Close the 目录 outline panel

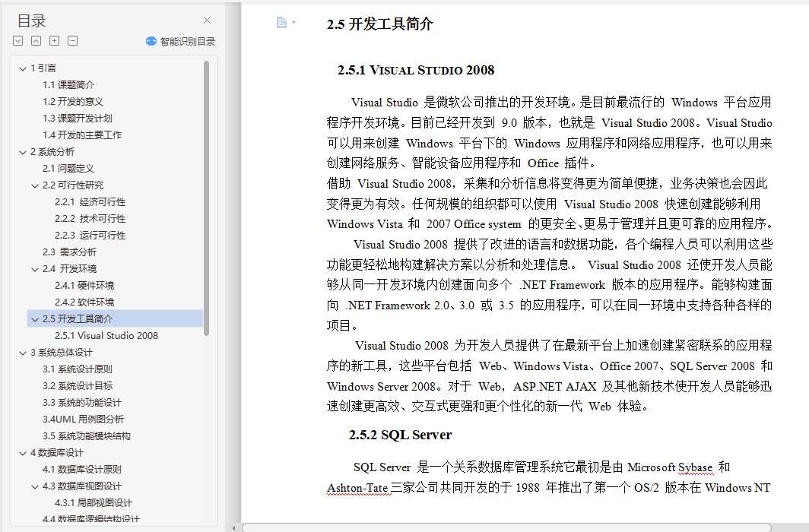pos(207,20)
